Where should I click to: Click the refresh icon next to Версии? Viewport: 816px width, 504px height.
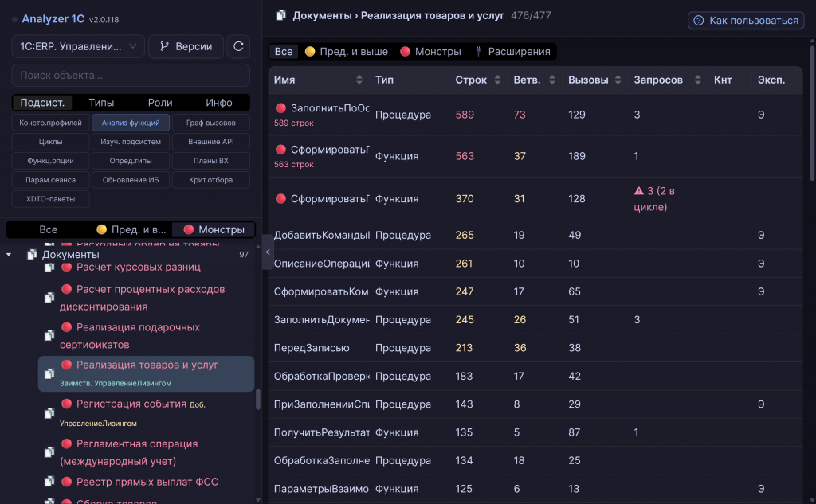tap(238, 46)
